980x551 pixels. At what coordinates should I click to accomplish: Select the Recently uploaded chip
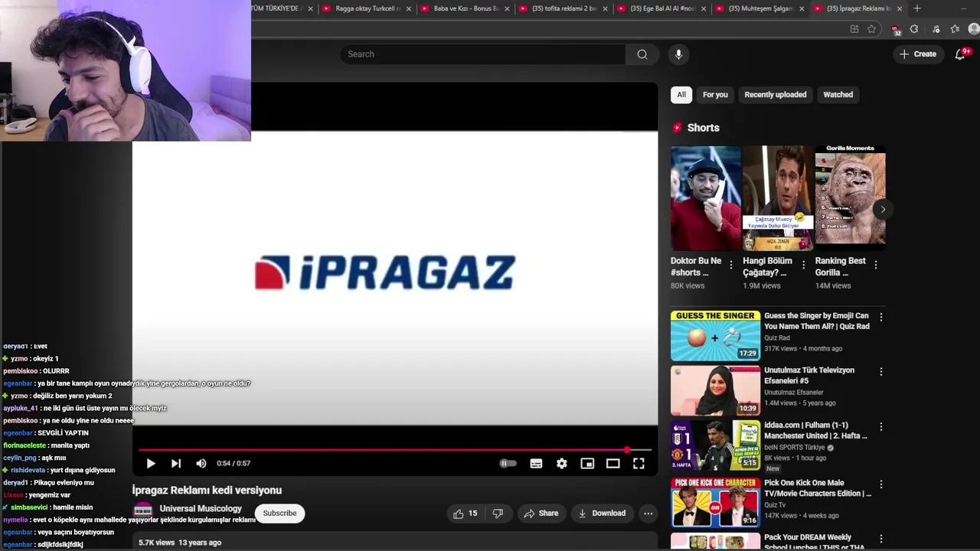click(x=776, y=95)
